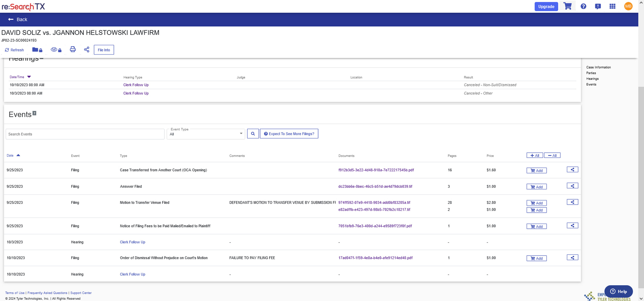
Task: Focus the Search Events field
Action: 85,134
